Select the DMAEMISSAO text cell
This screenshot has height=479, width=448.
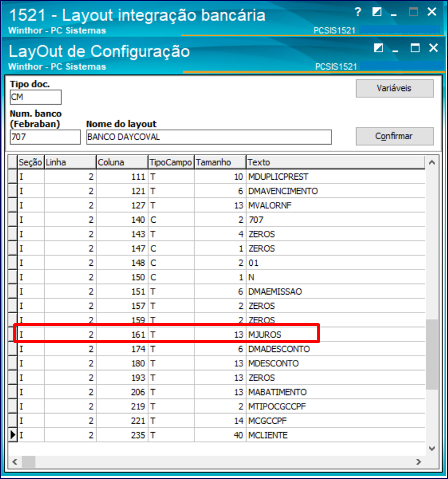336,291
